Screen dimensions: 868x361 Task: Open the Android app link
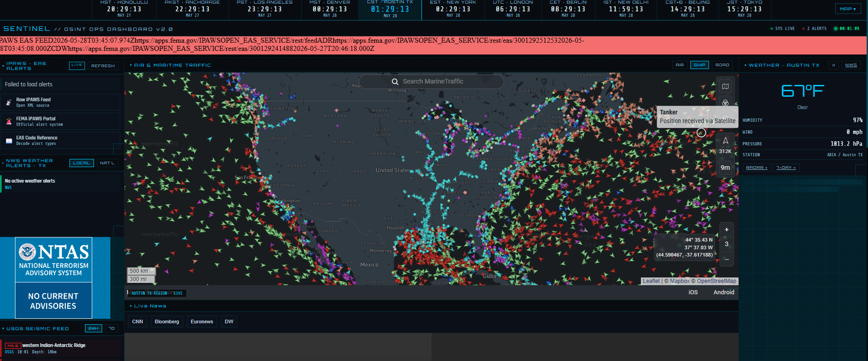pyautogui.click(x=724, y=292)
